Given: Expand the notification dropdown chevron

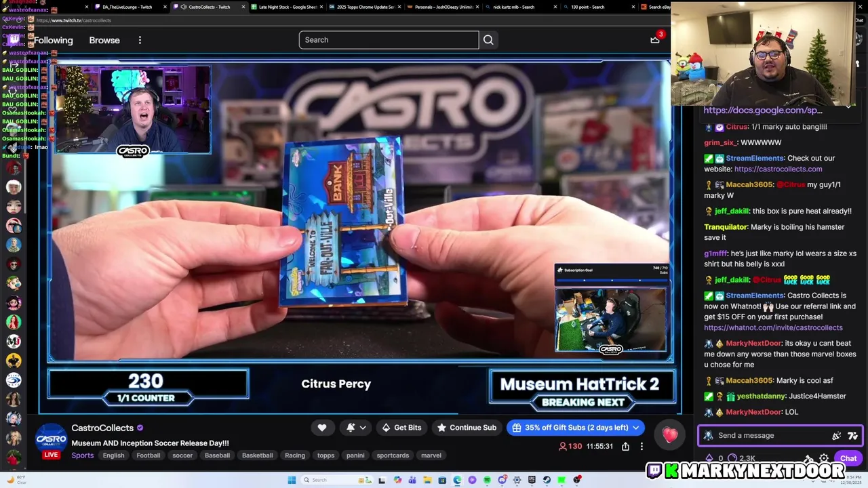Looking at the screenshot, I should tap(363, 428).
